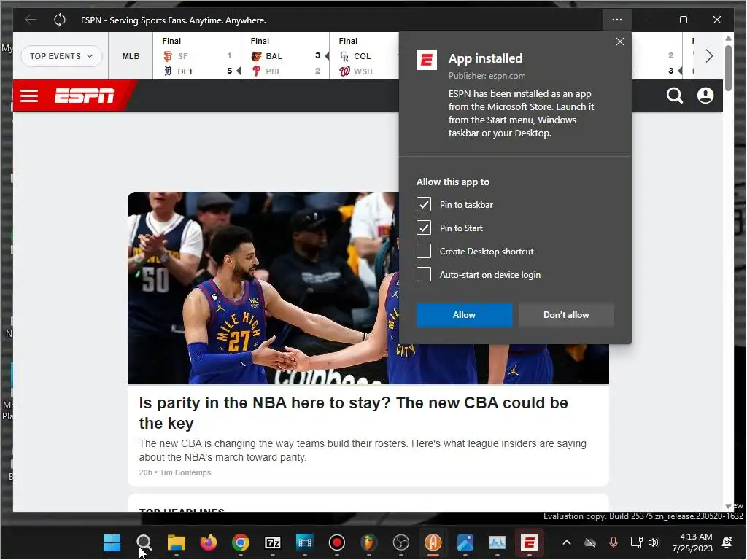Open the ESPN user profile icon
747x560 pixels.
coord(705,96)
